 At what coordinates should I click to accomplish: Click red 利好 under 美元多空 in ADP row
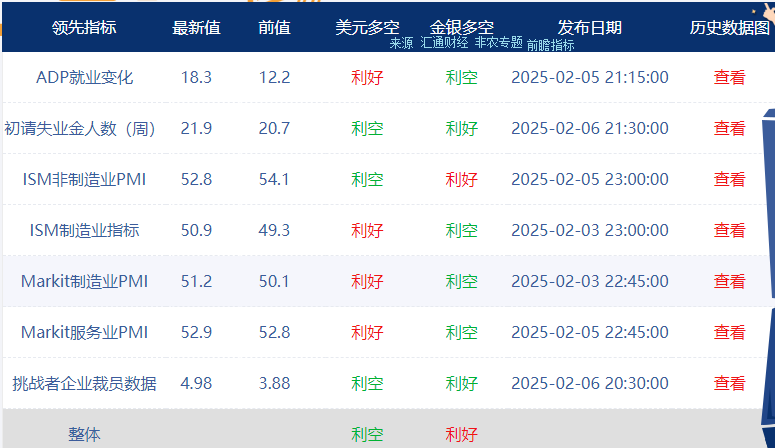pos(367,78)
